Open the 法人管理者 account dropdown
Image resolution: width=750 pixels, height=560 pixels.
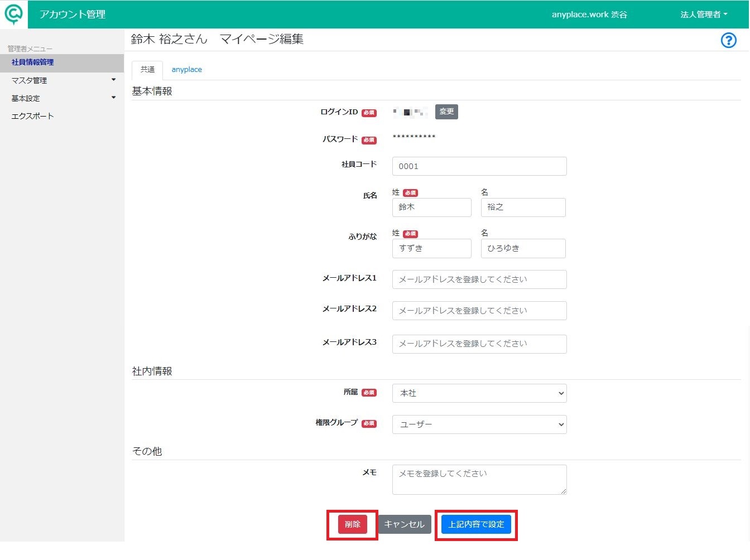pyautogui.click(x=704, y=15)
